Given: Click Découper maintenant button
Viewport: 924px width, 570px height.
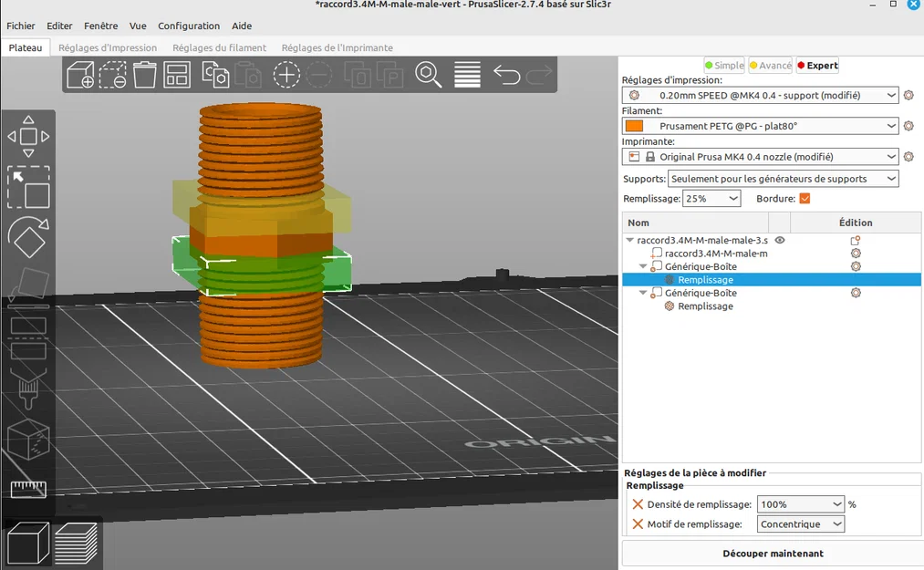Looking at the screenshot, I should 773,554.
